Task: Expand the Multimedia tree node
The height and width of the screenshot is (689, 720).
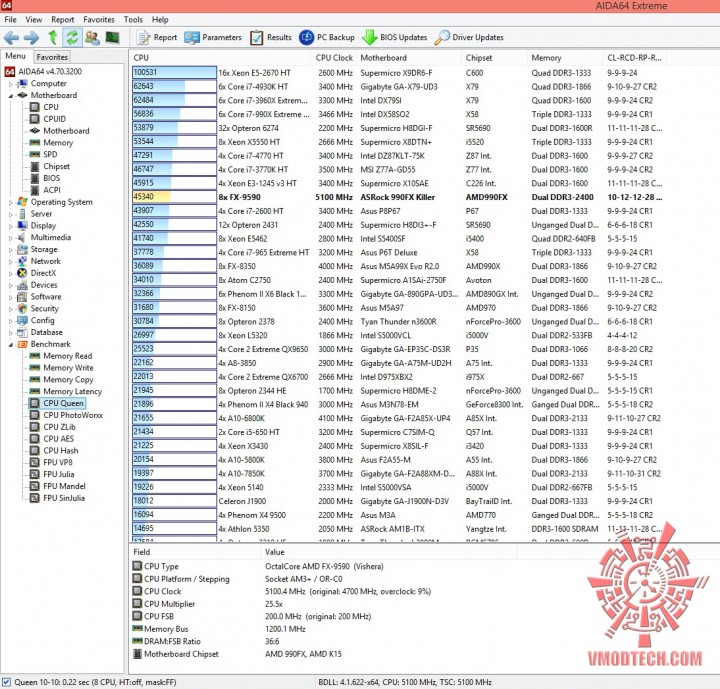Action: (11, 238)
